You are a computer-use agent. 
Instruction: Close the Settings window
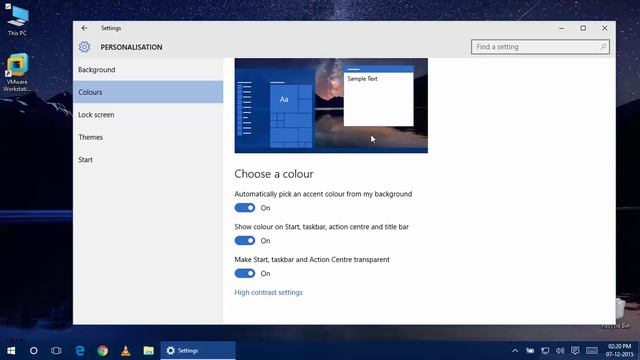pos(604,28)
